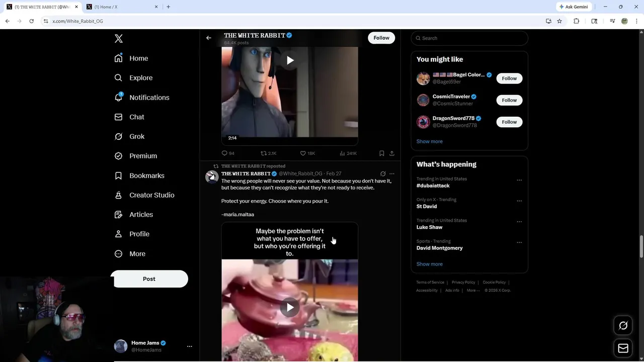The height and width of the screenshot is (362, 644).
Task: View analytics showing 241K views
Action: point(348,153)
